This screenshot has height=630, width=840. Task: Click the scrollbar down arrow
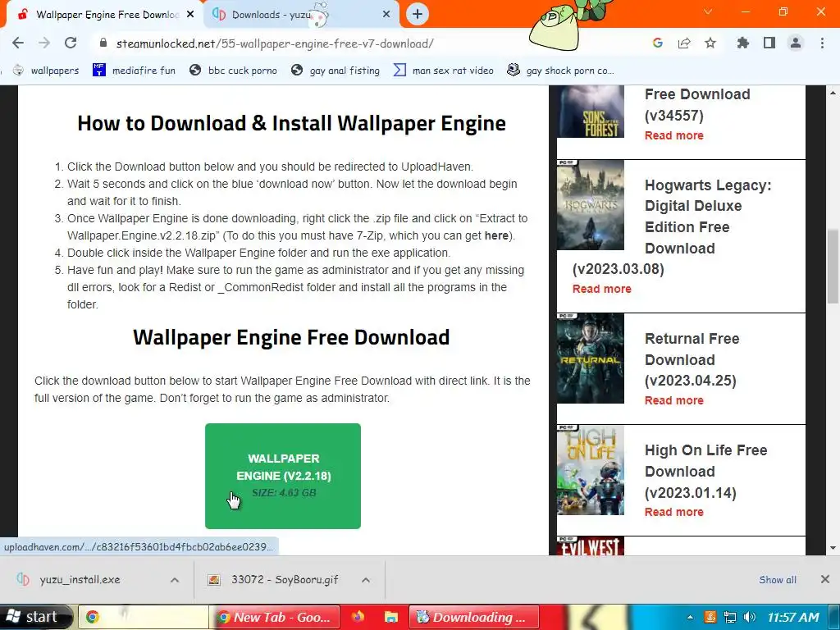tap(833, 548)
